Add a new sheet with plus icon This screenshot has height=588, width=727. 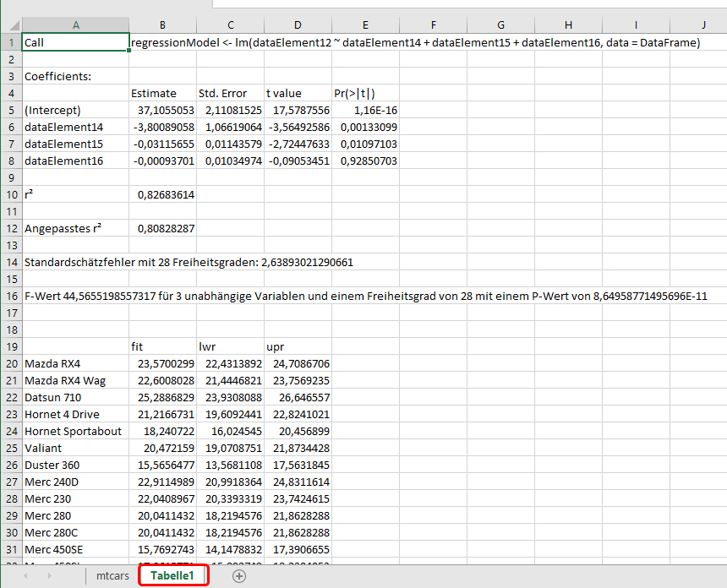tap(239, 576)
